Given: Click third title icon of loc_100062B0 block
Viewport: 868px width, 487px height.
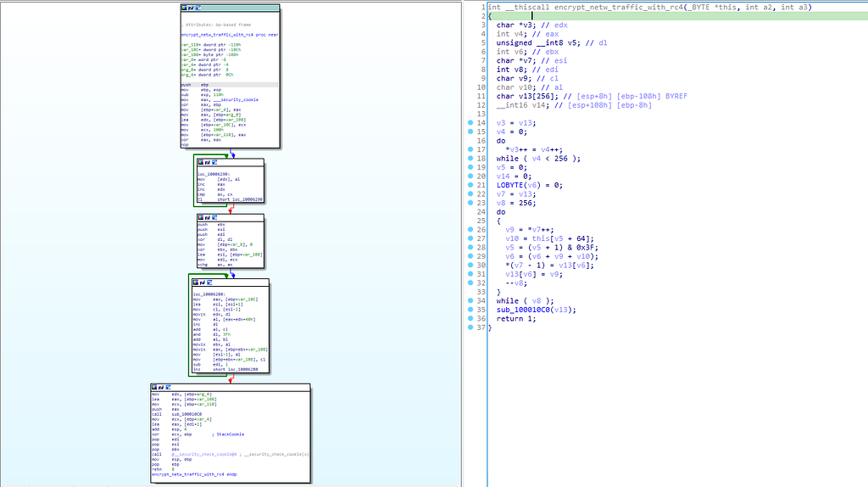Looking at the screenshot, I should click(209, 283).
